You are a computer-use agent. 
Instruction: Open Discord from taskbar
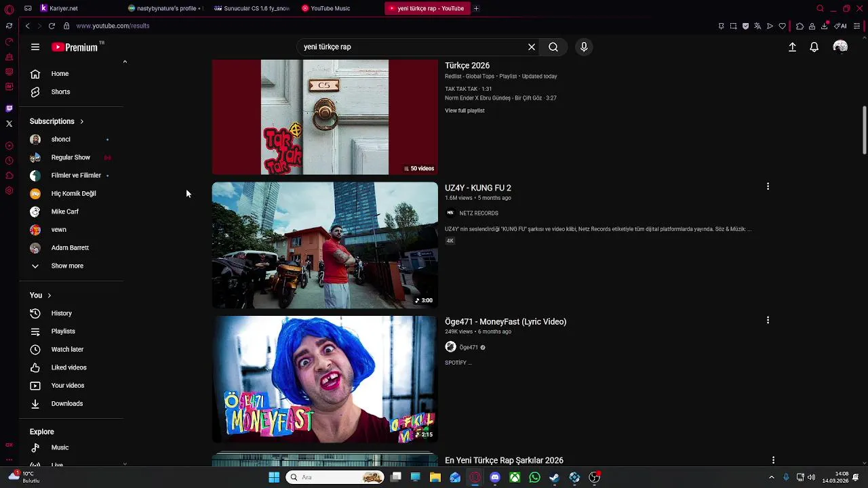tap(495, 477)
